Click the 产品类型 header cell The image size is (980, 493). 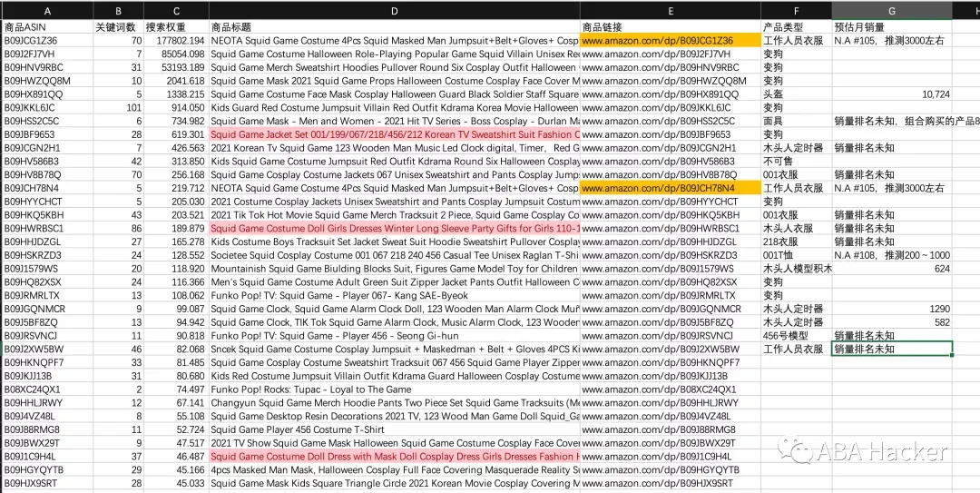click(x=797, y=27)
